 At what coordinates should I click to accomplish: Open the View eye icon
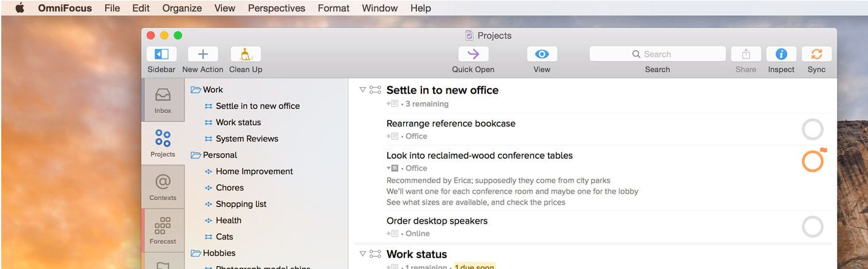tap(541, 55)
